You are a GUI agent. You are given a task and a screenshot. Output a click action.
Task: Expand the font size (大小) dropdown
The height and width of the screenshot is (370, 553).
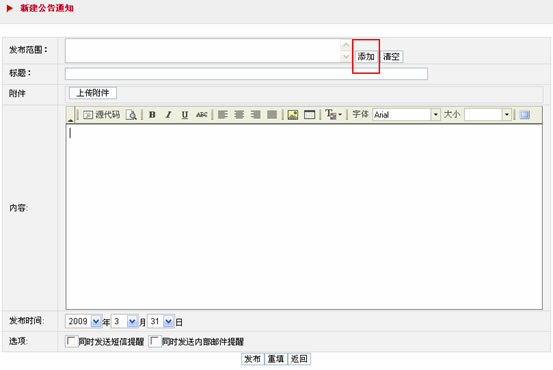click(x=507, y=115)
